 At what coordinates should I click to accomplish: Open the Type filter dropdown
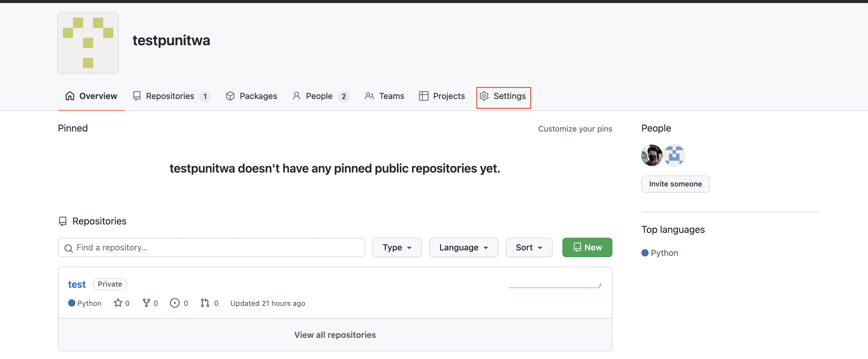(397, 247)
